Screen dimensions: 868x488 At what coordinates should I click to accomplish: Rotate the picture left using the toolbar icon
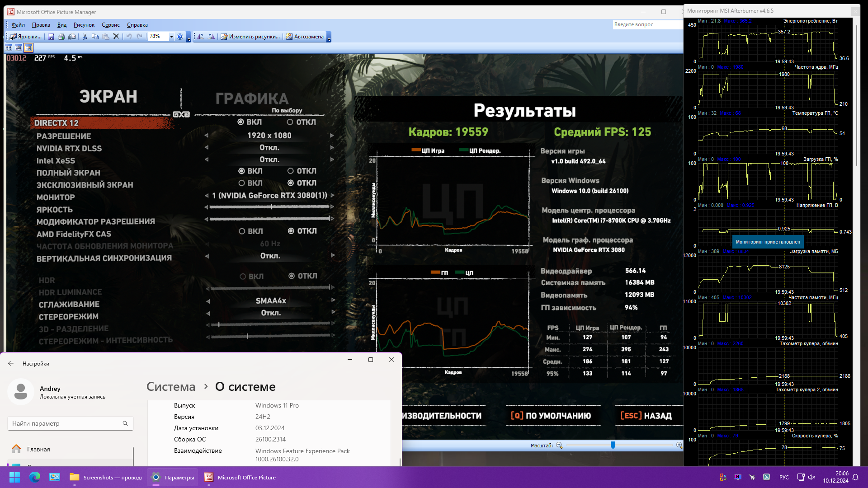coord(201,37)
